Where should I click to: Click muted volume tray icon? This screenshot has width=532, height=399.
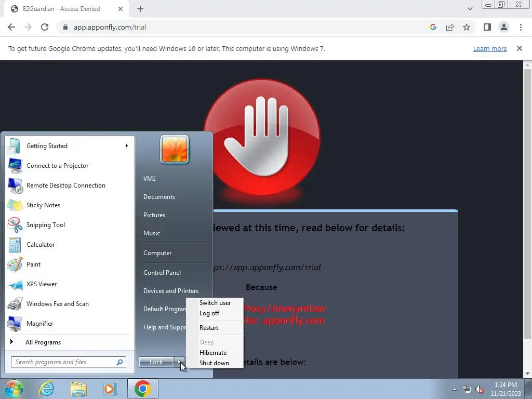[x=480, y=390]
